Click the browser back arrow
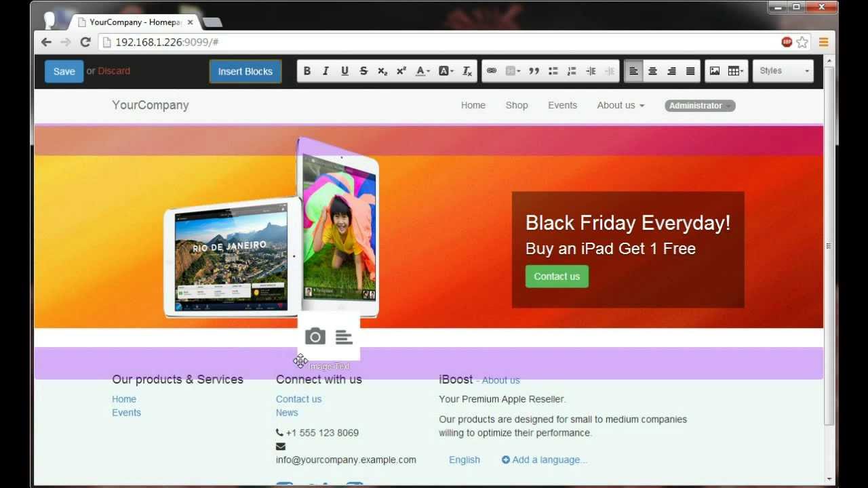Image resolution: width=868 pixels, height=488 pixels. (x=46, y=42)
